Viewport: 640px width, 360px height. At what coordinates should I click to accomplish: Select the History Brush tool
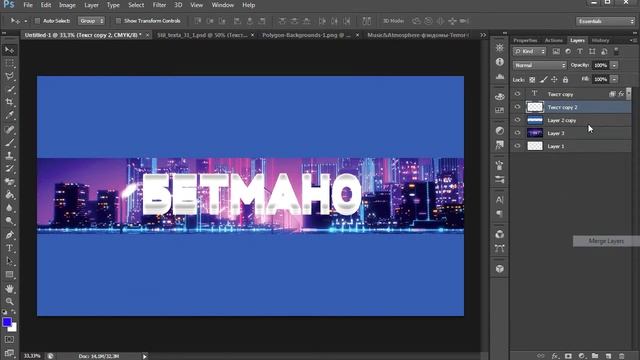(x=10, y=169)
